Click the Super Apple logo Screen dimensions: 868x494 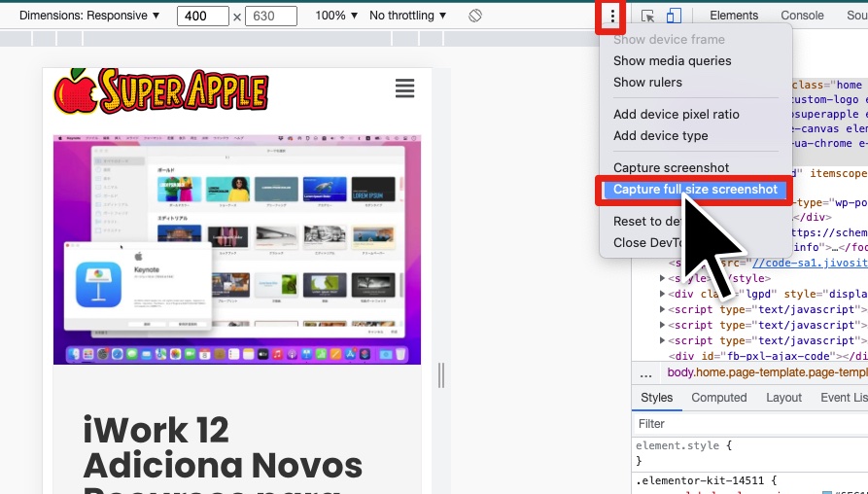161,90
